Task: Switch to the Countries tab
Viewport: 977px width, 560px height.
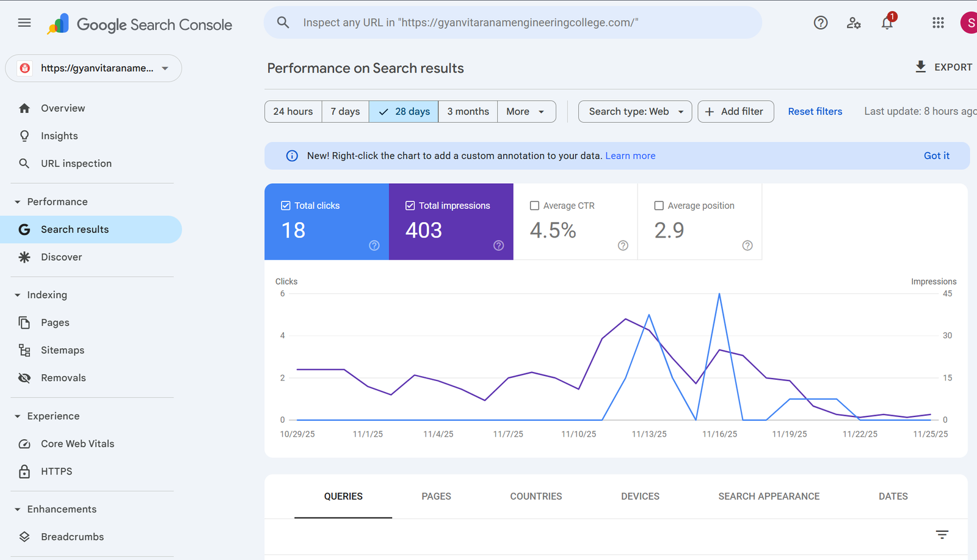Action: pos(536,496)
